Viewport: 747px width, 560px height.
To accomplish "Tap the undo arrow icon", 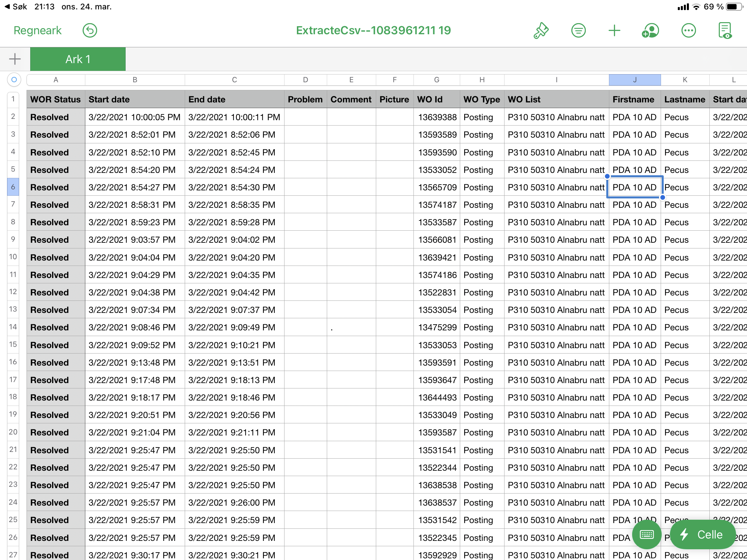I will (x=90, y=30).
